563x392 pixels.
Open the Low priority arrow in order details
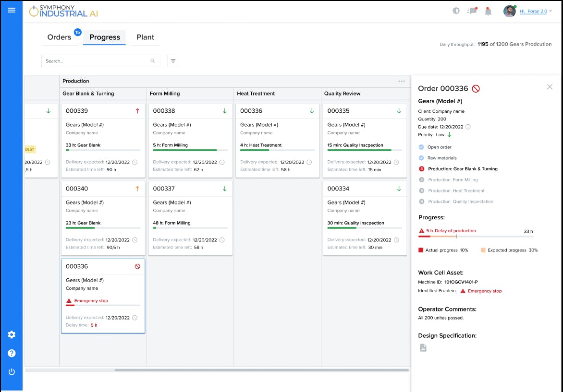[449, 135]
